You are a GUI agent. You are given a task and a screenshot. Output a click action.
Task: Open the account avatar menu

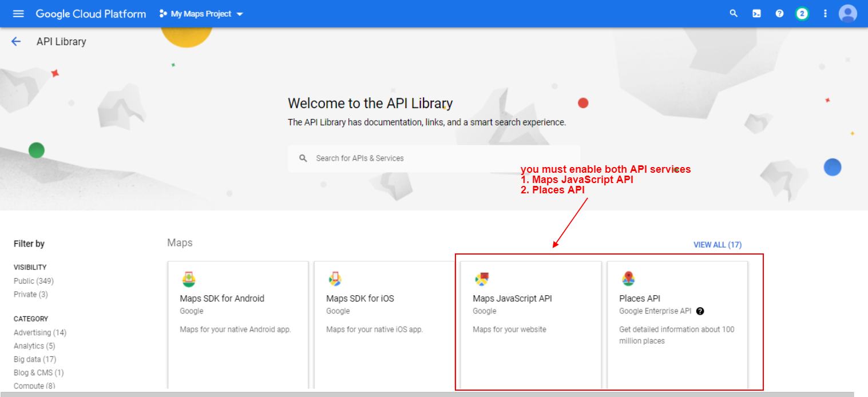coord(847,13)
